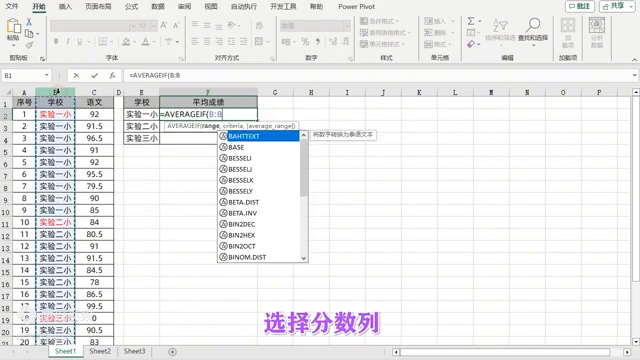The width and height of the screenshot is (640, 360).
Task: Click the AutoSum sigma icon
Action: coord(471,21)
